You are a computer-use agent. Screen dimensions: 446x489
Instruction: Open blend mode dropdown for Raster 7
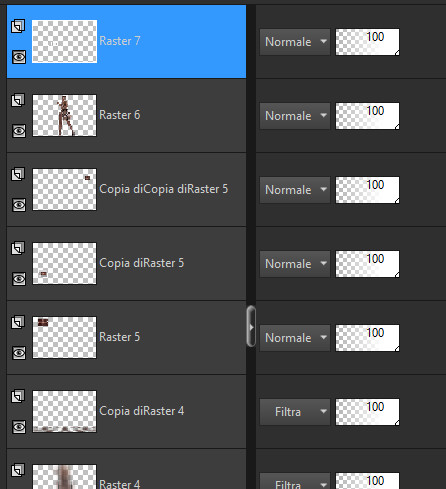click(295, 42)
